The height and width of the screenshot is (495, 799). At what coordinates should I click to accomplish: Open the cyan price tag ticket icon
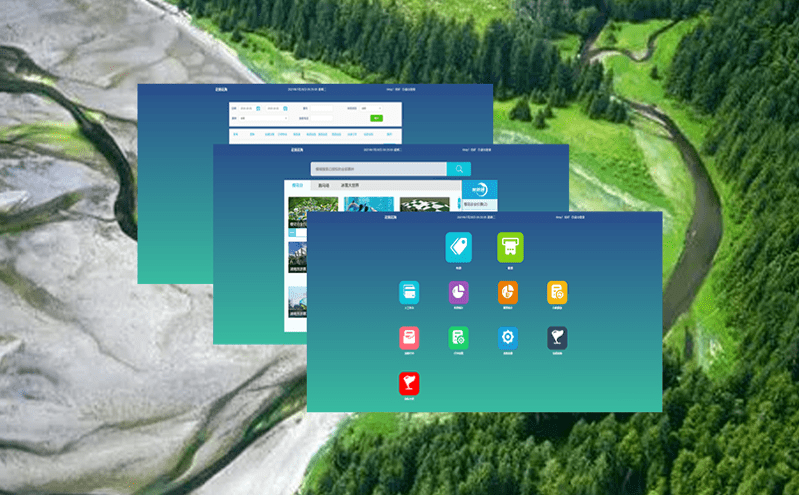coord(458,247)
